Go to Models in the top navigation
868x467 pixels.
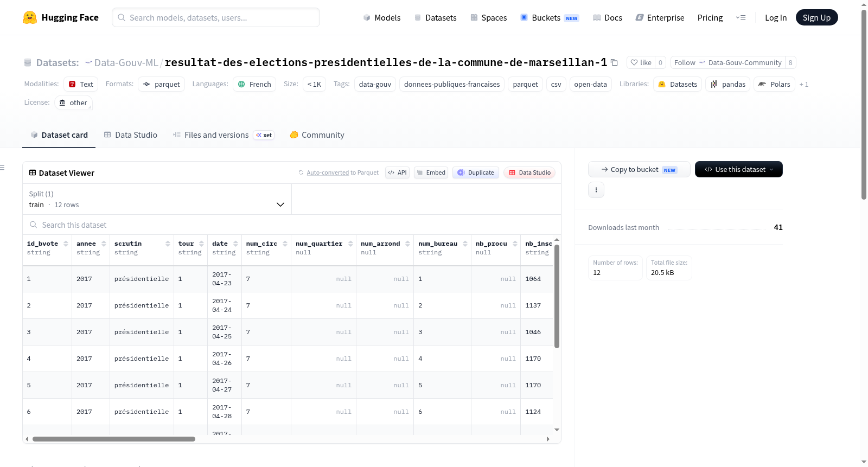(x=382, y=17)
